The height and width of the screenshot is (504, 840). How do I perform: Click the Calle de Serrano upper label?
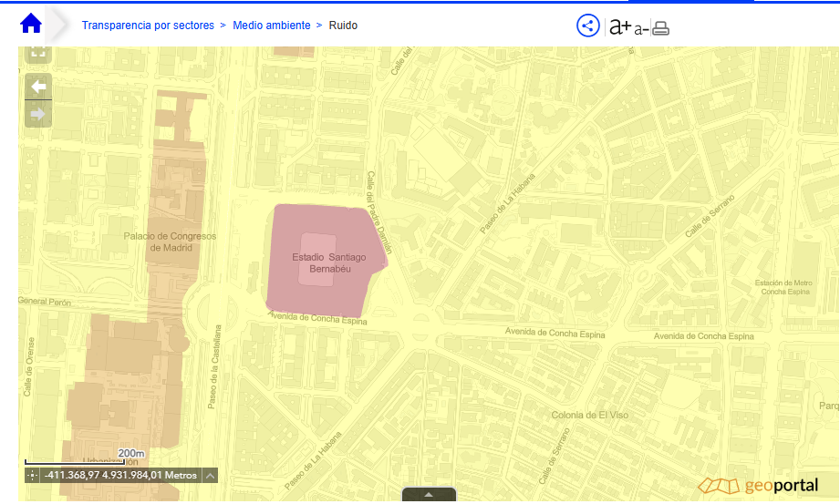point(710,216)
